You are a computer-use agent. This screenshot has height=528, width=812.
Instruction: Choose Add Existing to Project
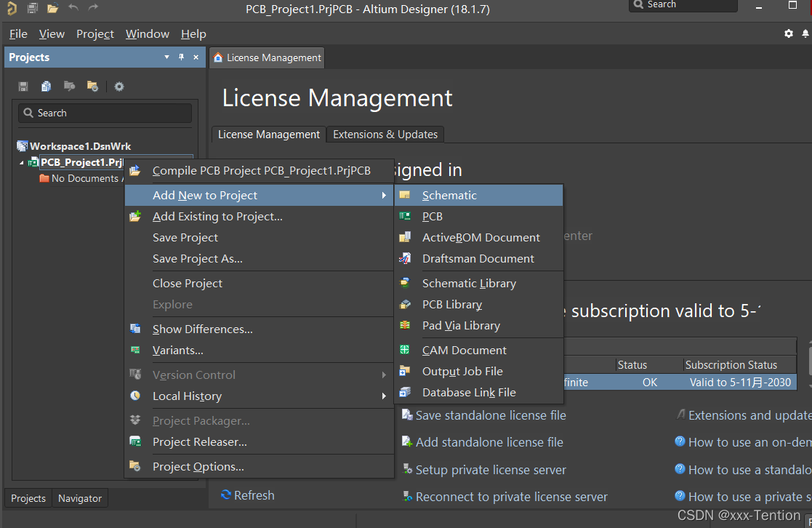tap(259, 217)
